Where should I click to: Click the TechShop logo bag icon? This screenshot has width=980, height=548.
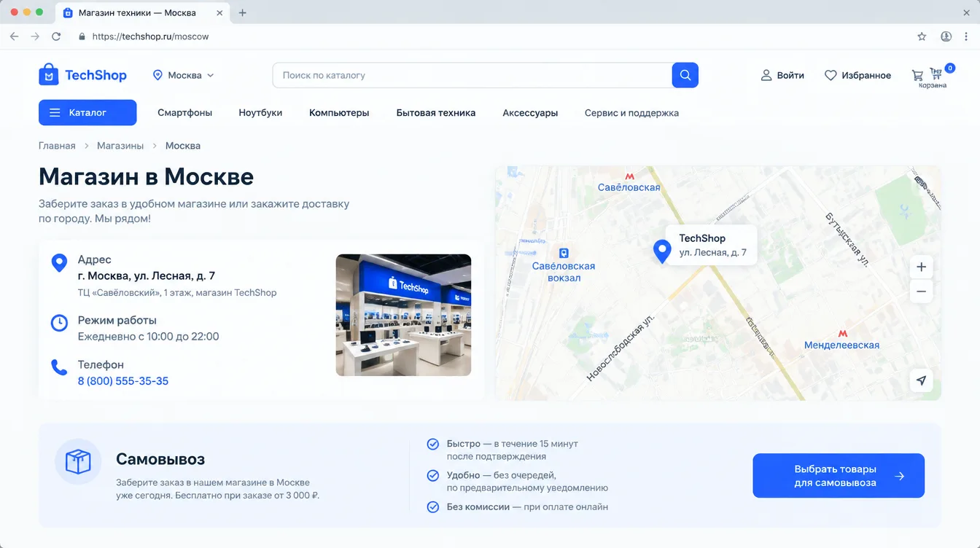48,74
